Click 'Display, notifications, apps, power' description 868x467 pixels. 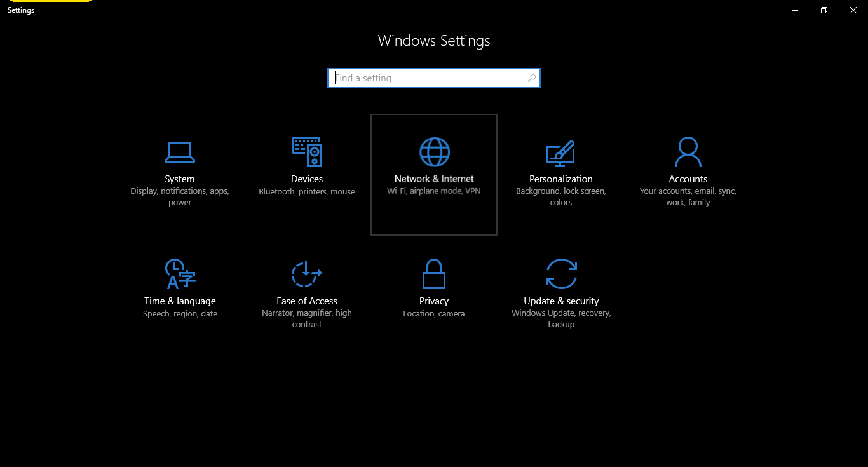pyautogui.click(x=180, y=197)
